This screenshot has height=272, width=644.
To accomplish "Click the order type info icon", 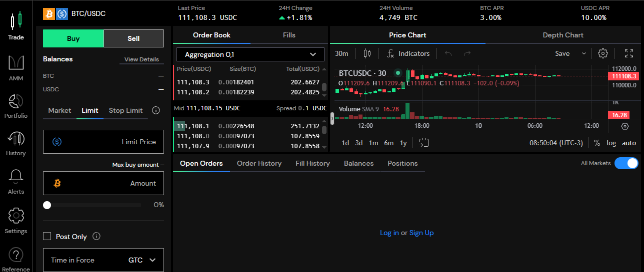I will pyautogui.click(x=155, y=110).
